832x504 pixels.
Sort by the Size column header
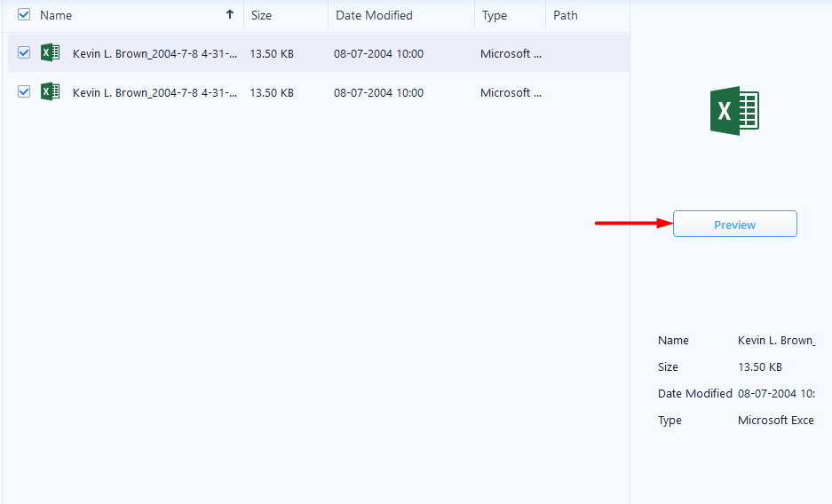click(262, 15)
